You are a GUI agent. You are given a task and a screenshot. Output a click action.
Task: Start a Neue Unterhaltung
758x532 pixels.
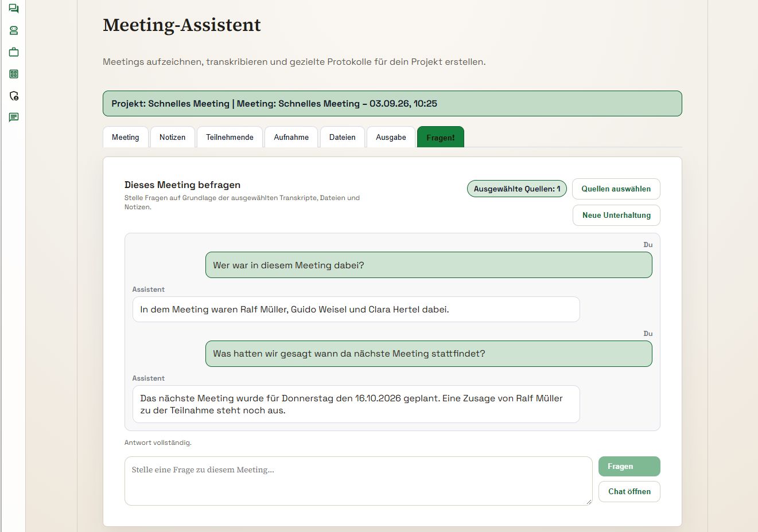pyautogui.click(x=616, y=215)
